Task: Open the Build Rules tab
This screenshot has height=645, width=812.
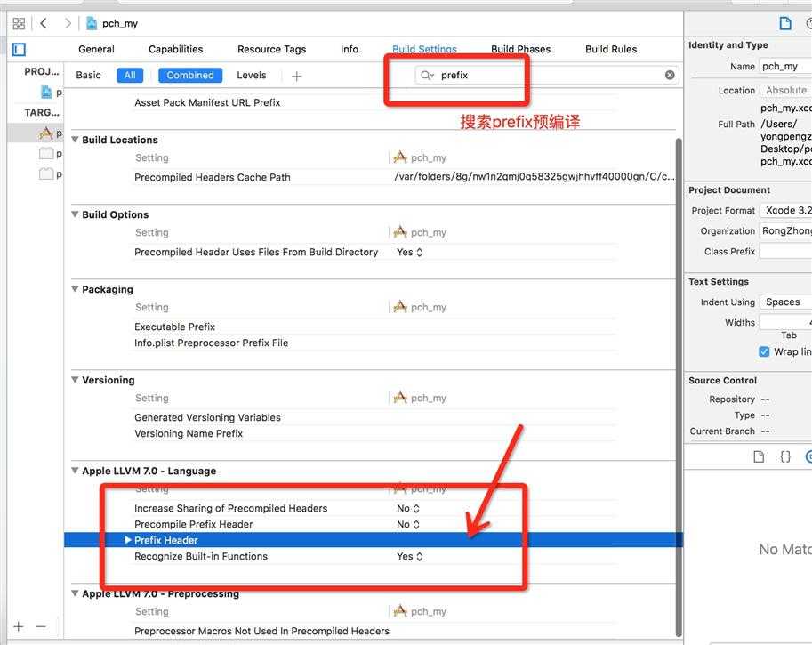Action: click(x=611, y=49)
